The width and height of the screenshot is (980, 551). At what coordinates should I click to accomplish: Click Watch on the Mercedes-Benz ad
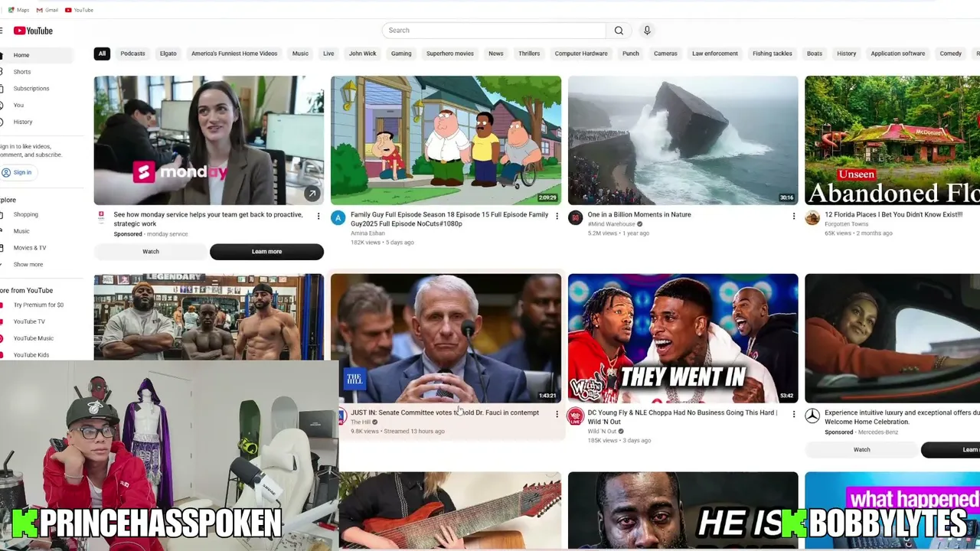[862, 450]
